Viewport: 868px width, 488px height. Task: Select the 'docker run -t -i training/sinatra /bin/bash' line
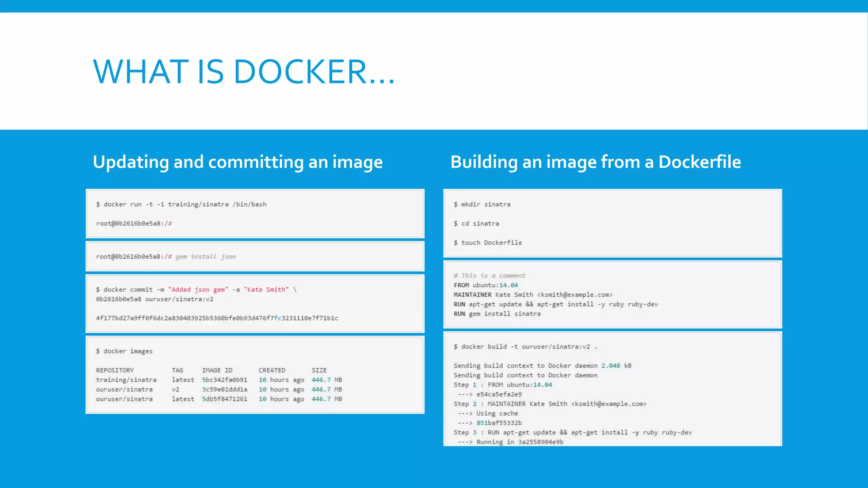coord(181,204)
